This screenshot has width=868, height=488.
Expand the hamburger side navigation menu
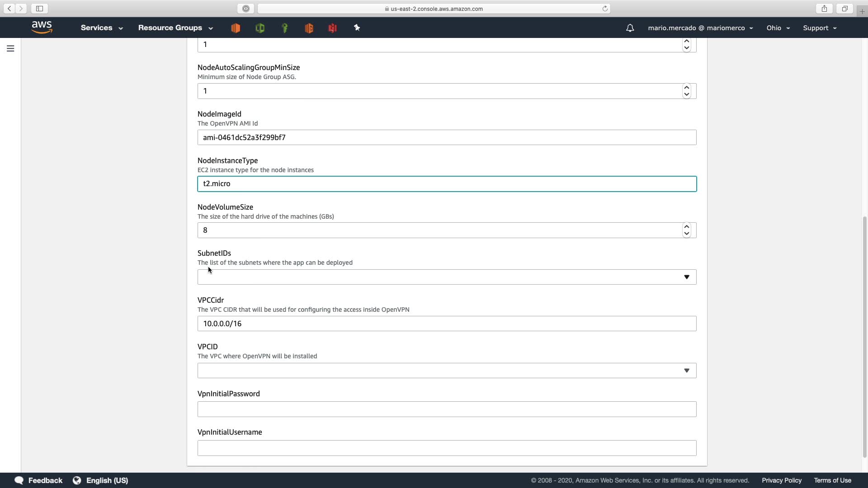(x=10, y=48)
